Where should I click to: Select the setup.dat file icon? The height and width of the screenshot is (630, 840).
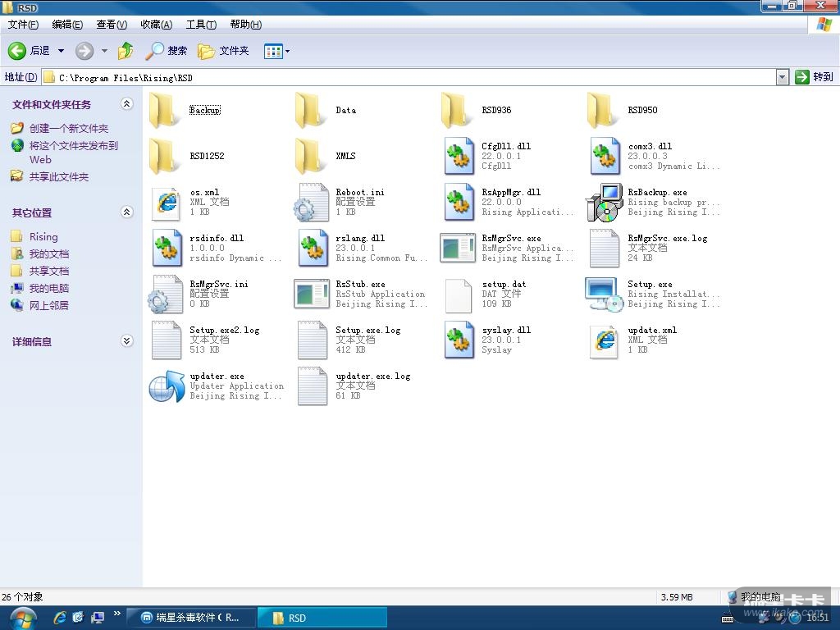coord(459,295)
